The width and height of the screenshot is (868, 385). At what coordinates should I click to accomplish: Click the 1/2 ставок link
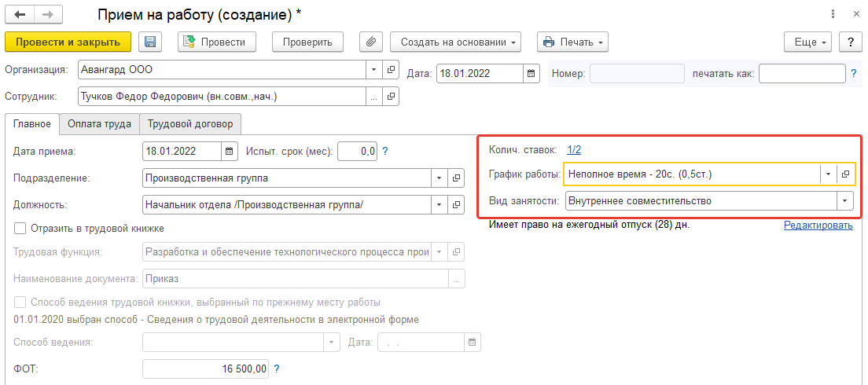[574, 149]
